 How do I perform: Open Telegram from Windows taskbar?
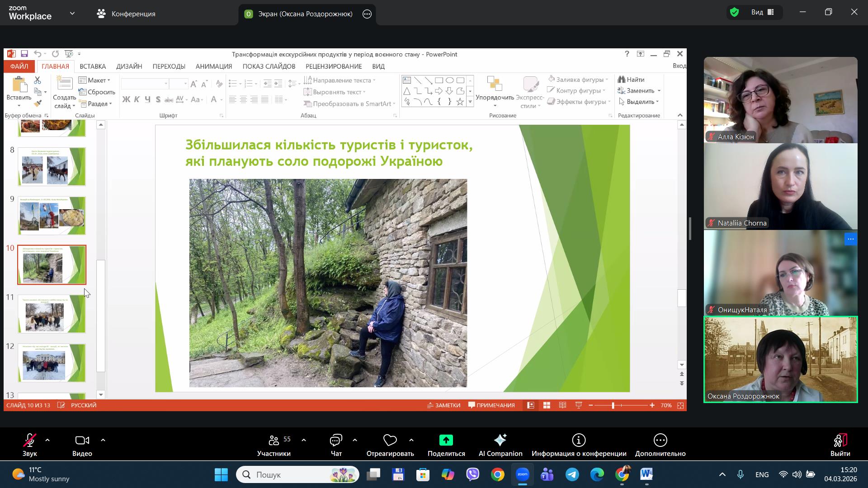(572, 474)
